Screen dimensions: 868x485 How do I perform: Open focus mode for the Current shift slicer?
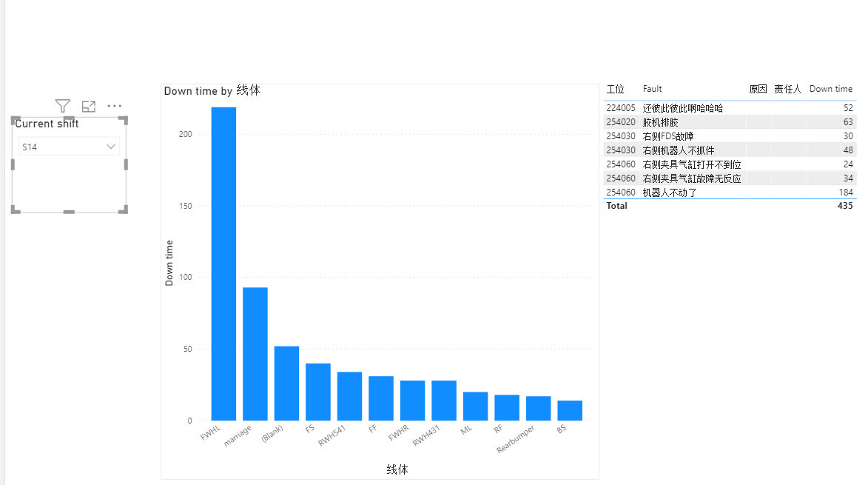89,106
